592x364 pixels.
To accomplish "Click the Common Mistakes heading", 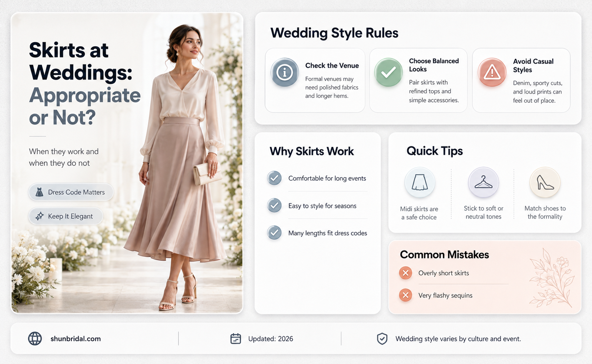I will (x=444, y=255).
